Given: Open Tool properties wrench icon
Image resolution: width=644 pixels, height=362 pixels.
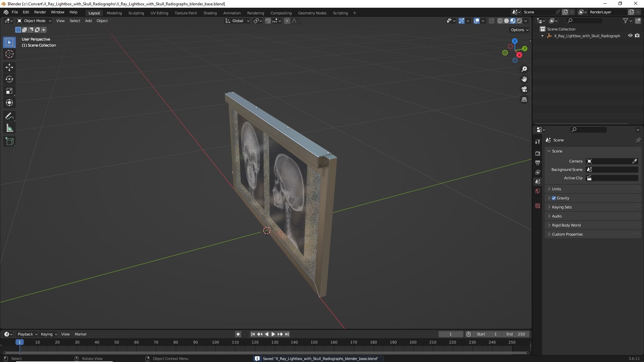Looking at the screenshot, I should coord(538,141).
